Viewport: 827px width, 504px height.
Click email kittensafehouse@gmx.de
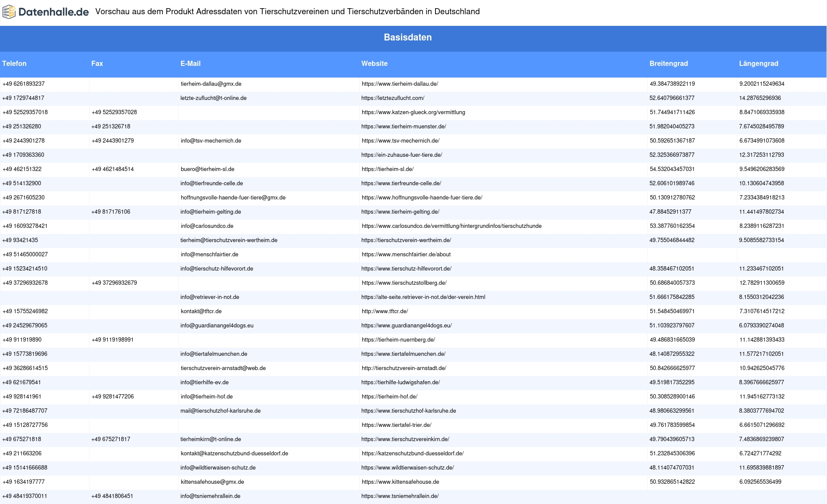point(212,482)
